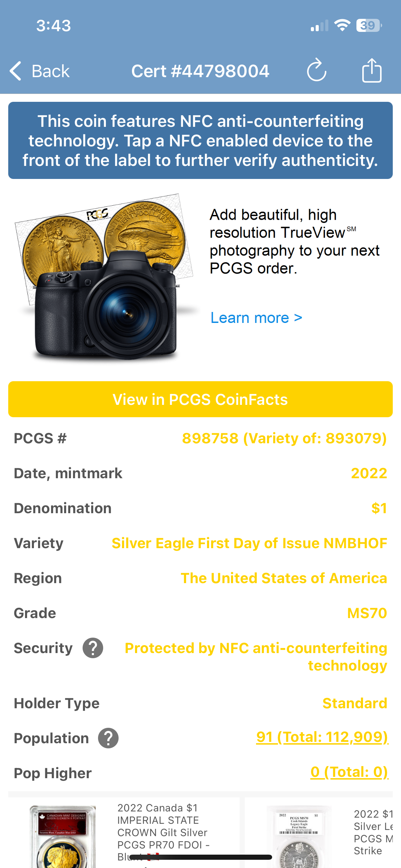
Task: Tap the cellular signal bars icon
Action: click(319, 26)
